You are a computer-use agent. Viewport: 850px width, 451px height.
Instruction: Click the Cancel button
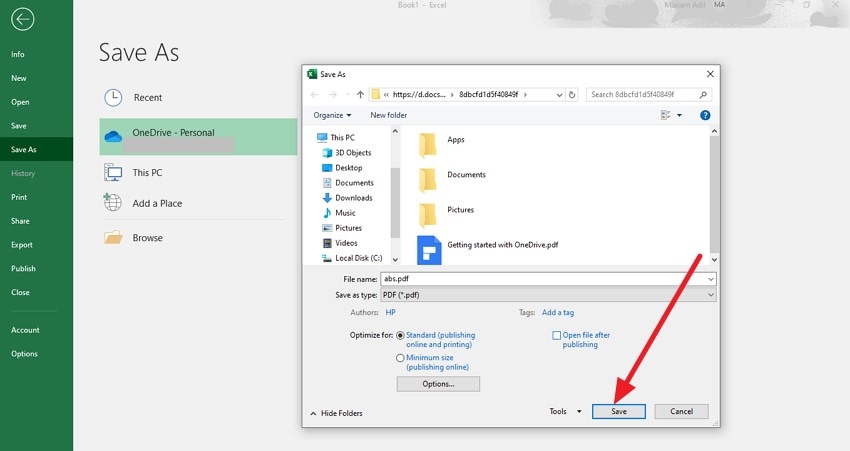[681, 411]
